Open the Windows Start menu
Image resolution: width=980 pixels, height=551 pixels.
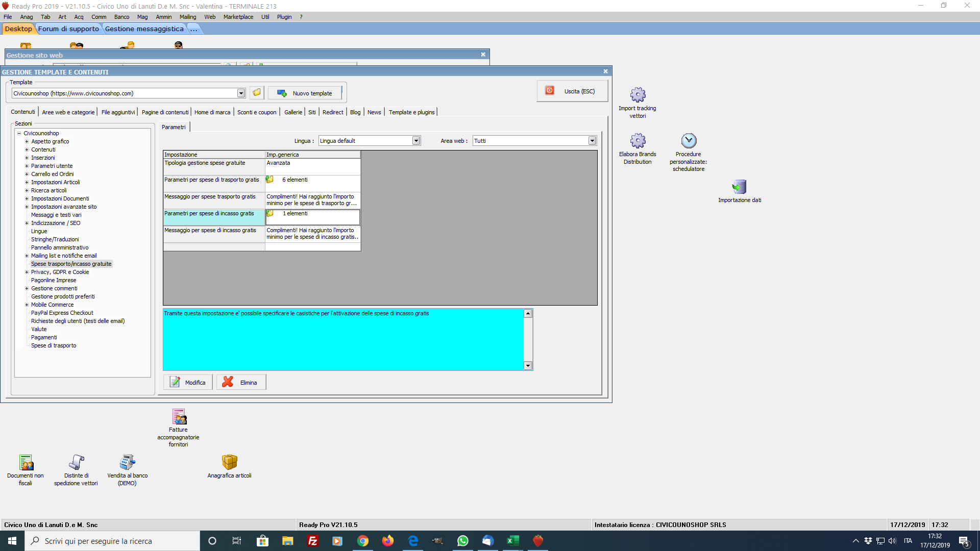click(12, 541)
